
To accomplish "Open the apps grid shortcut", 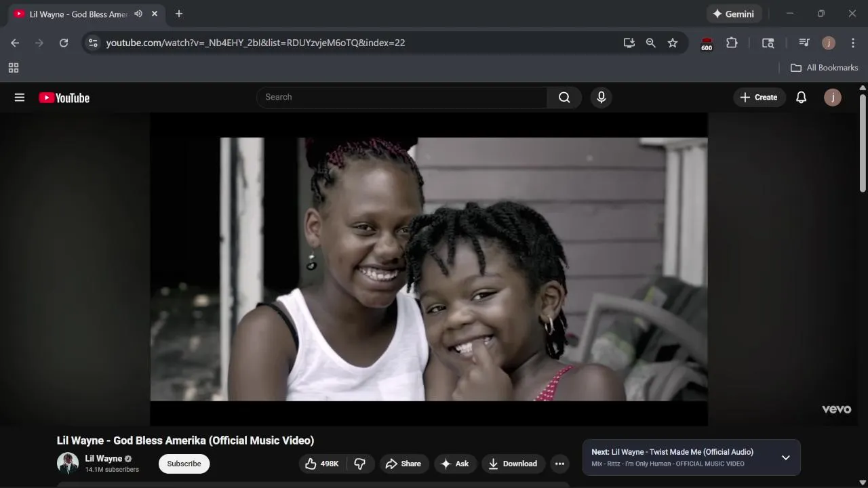I will point(14,68).
